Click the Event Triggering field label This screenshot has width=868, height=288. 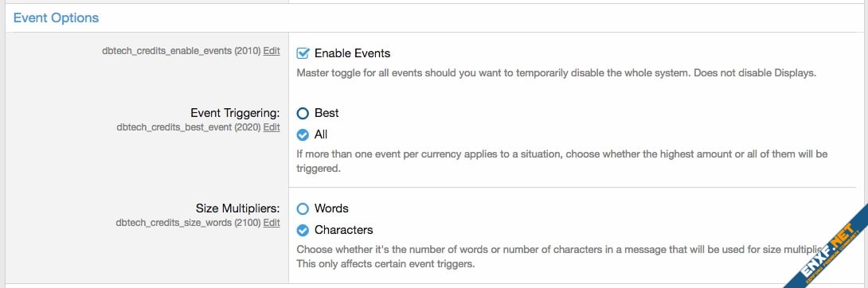point(235,113)
